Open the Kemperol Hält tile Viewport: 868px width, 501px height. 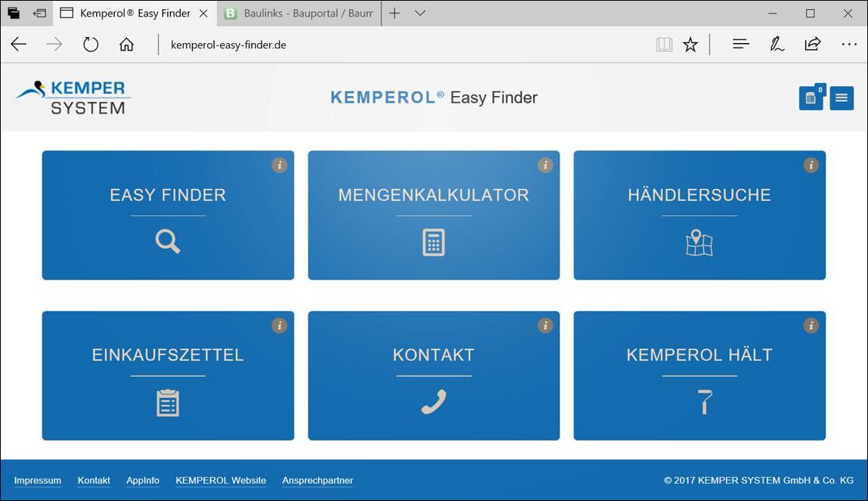(x=699, y=376)
